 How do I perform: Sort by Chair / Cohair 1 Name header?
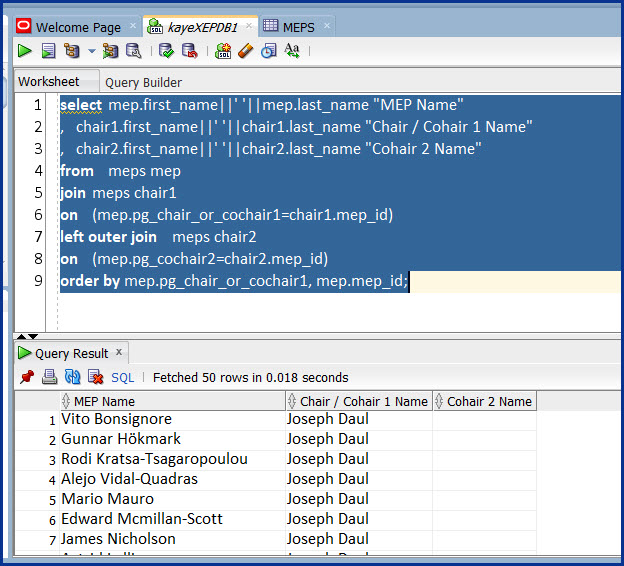pos(359,401)
